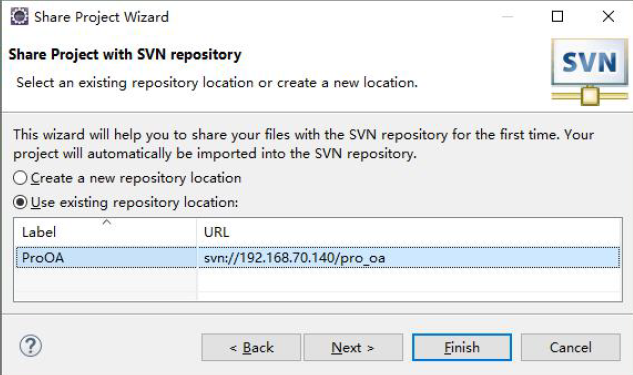The height and width of the screenshot is (375, 633).
Task: Select the ProOA label cell
Action: point(107,258)
